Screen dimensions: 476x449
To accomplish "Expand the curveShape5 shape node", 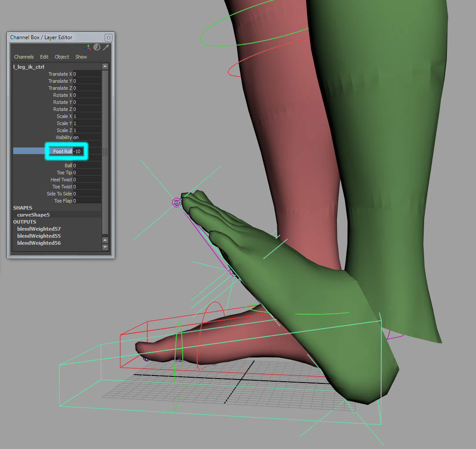I will [x=33, y=215].
